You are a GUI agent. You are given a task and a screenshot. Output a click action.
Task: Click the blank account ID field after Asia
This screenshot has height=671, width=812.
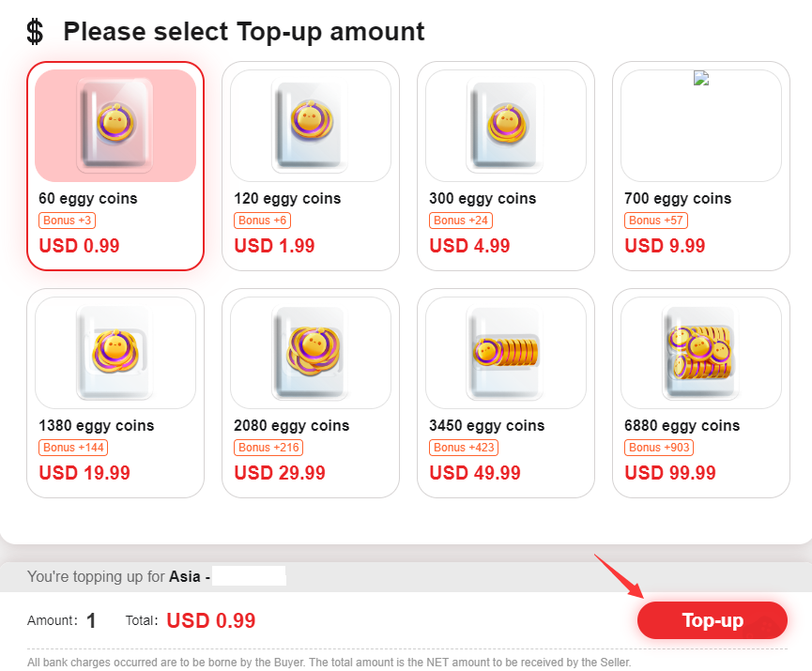point(249,575)
